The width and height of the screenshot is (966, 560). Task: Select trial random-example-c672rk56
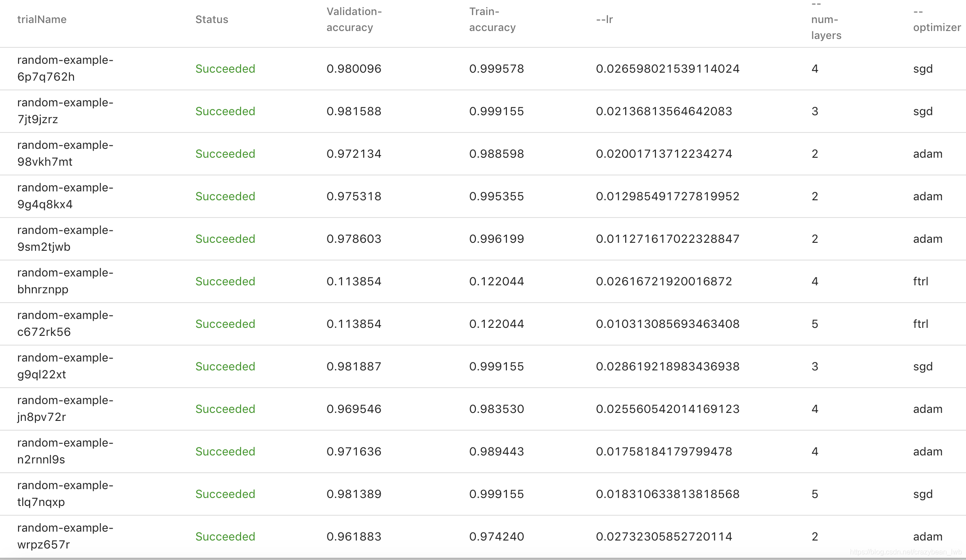(x=65, y=323)
